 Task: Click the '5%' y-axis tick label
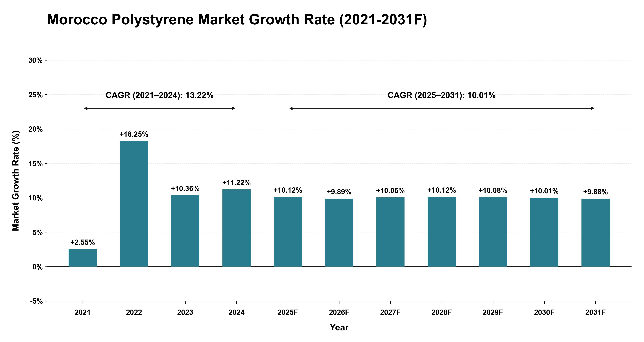(x=38, y=233)
